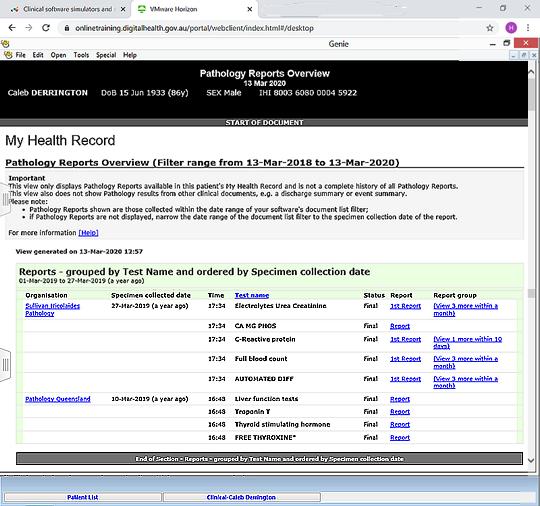Viewport: 540px width, 506px height.
Task: Click 'View generated on 13-Mar-2020 12:57' text
Action: [x=79, y=251]
